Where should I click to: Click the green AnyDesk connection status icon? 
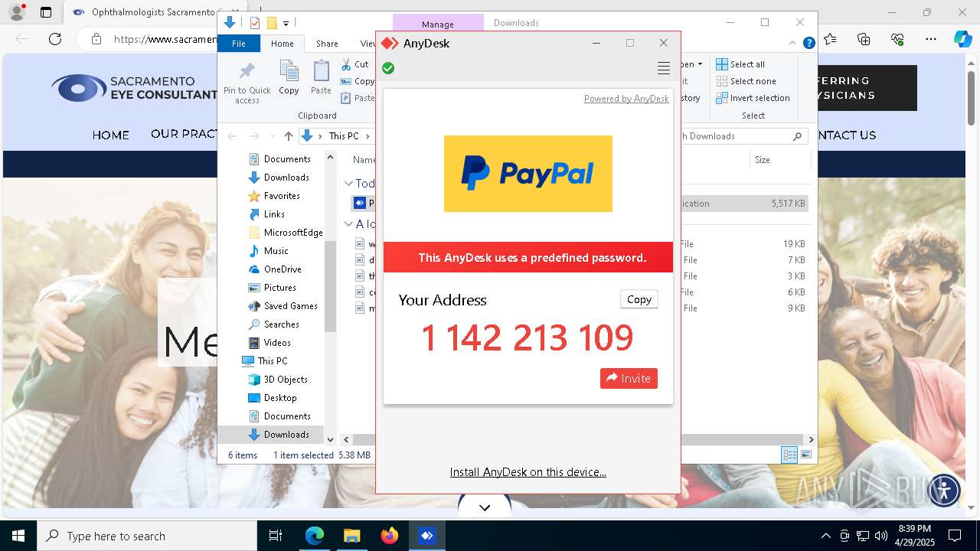click(388, 68)
